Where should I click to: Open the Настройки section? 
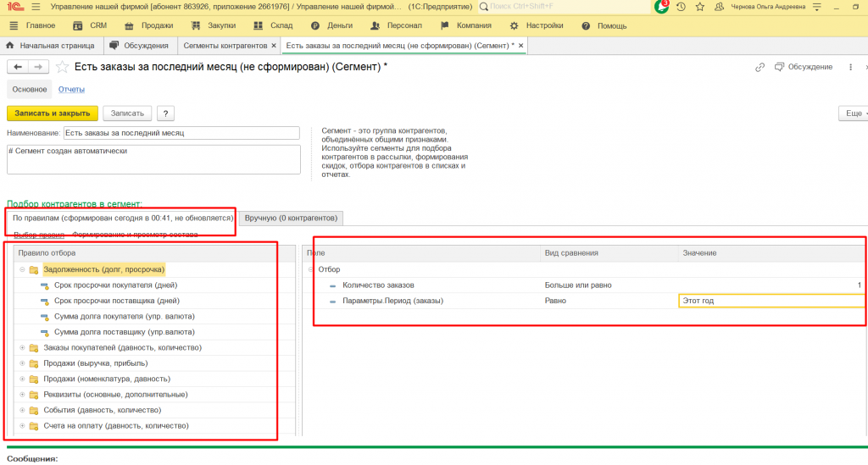click(537, 25)
